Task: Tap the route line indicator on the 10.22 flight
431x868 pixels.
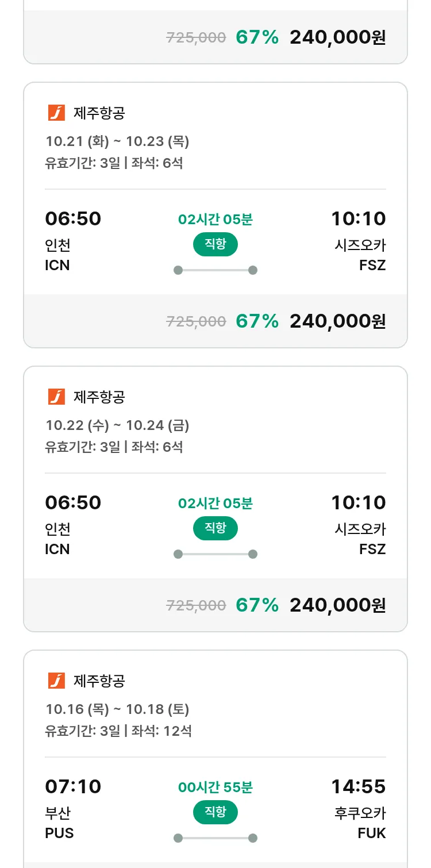Action: 215,554
